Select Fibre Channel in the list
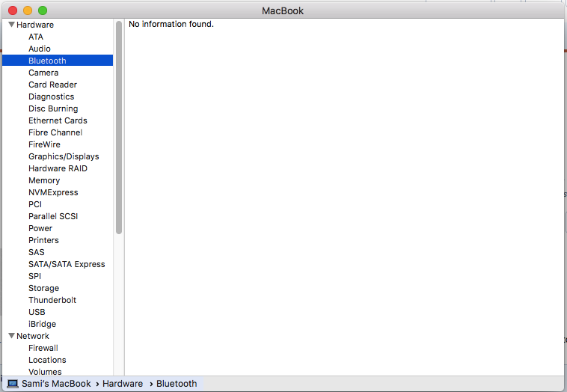This screenshot has width=567, height=392. point(55,132)
